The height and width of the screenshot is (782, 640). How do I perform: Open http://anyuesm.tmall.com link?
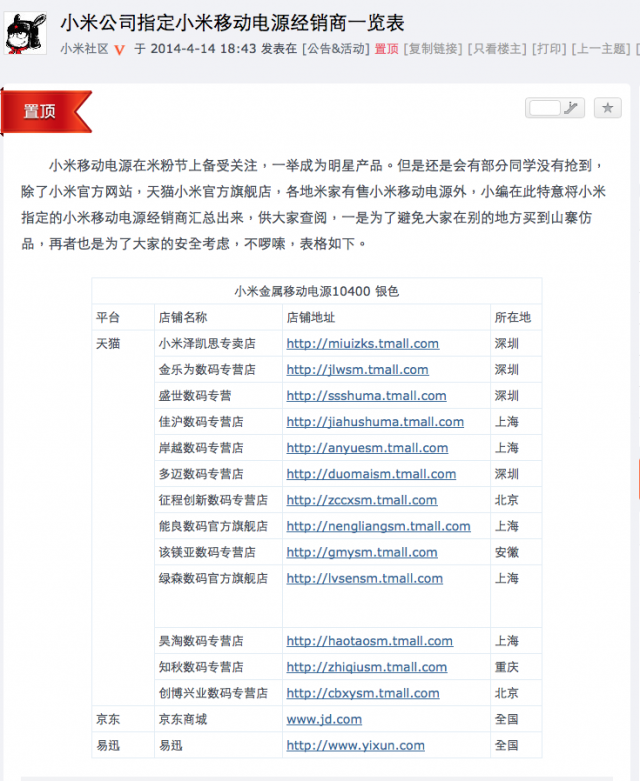click(x=367, y=448)
